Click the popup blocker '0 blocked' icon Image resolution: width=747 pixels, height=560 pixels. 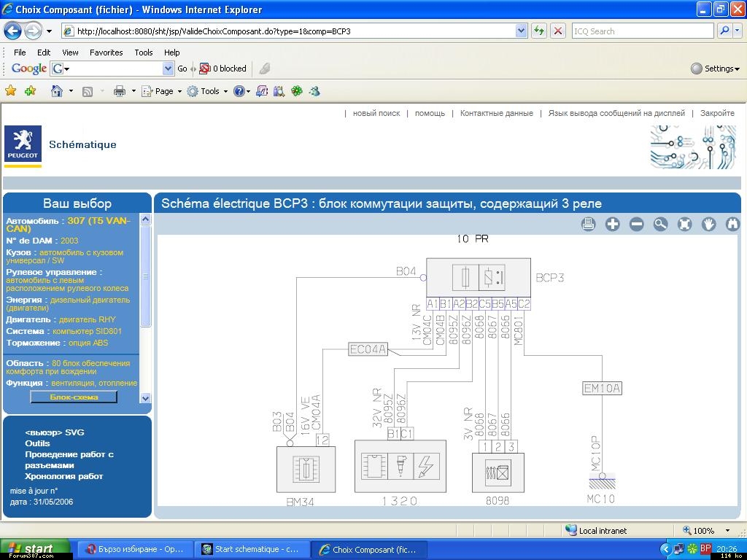[x=205, y=69]
